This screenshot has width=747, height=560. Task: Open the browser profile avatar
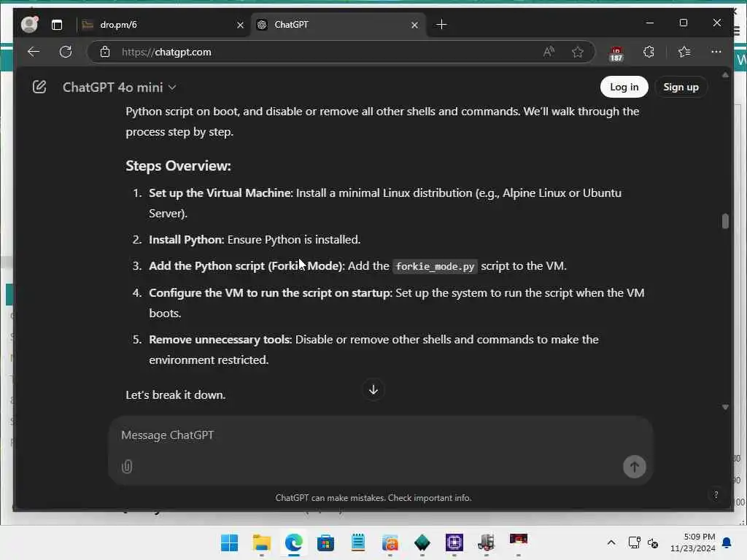click(29, 24)
